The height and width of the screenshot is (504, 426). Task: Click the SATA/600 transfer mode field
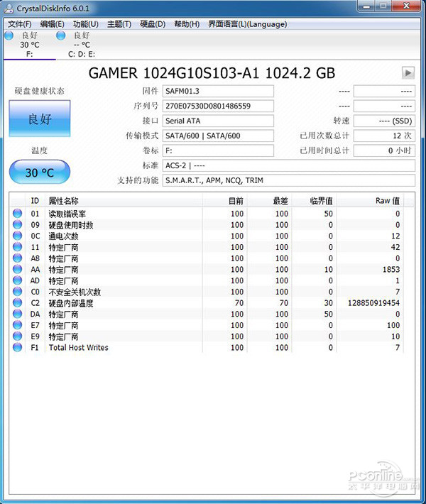[218, 136]
